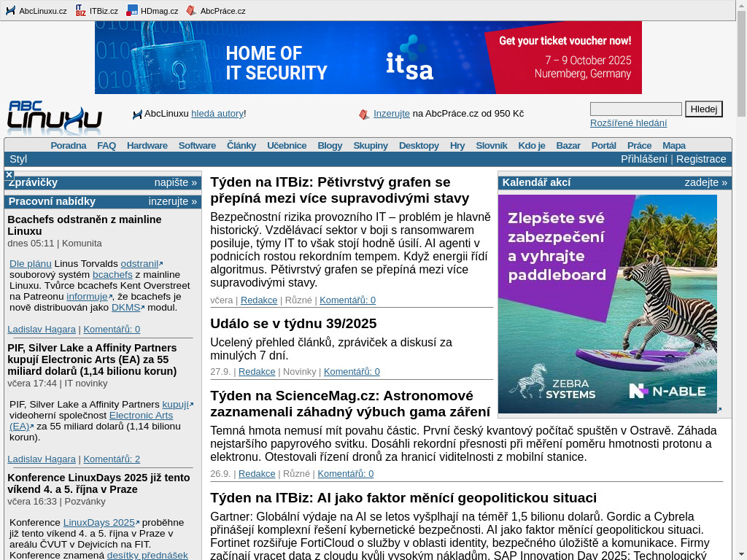Image resolution: width=747 pixels, height=560 pixels.
Task: Open comments for 'Událo se v týdnu 39/2025'
Action: [352, 371]
